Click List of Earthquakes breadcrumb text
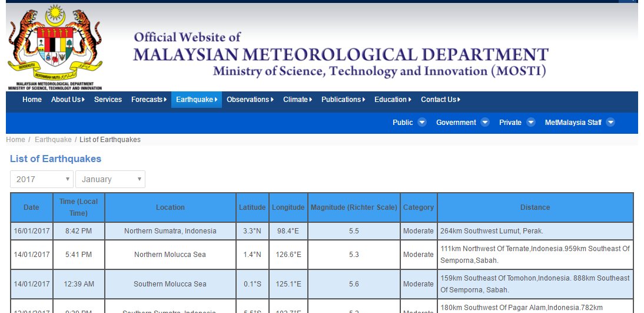The height and width of the screenshot is (313, 644). tap(110, 140)
